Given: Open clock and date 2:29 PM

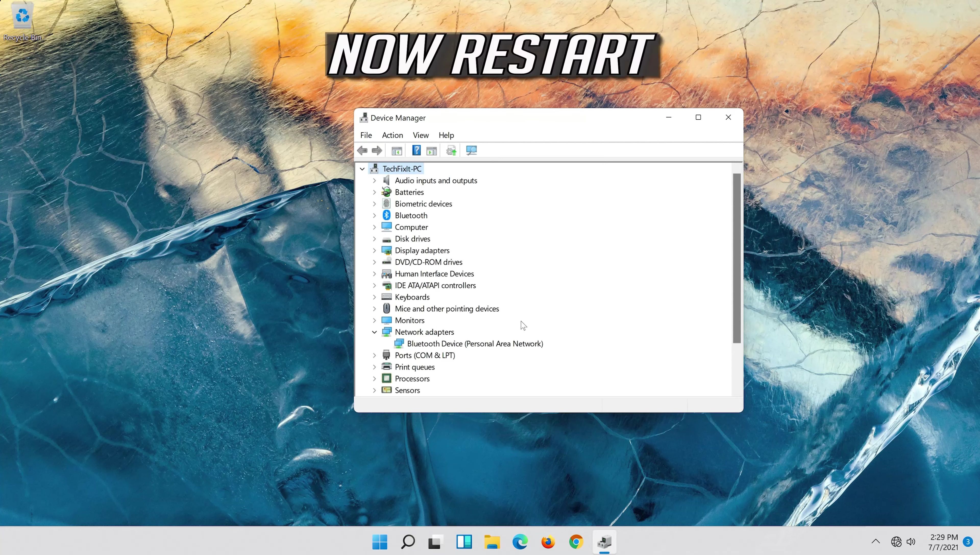Looking at the screenshot, I should (943, 542).
